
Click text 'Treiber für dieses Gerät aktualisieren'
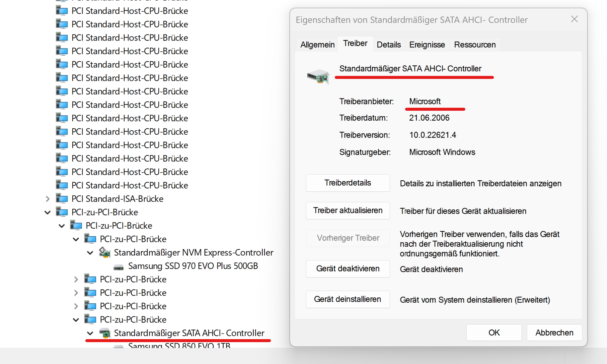[463, 211]
